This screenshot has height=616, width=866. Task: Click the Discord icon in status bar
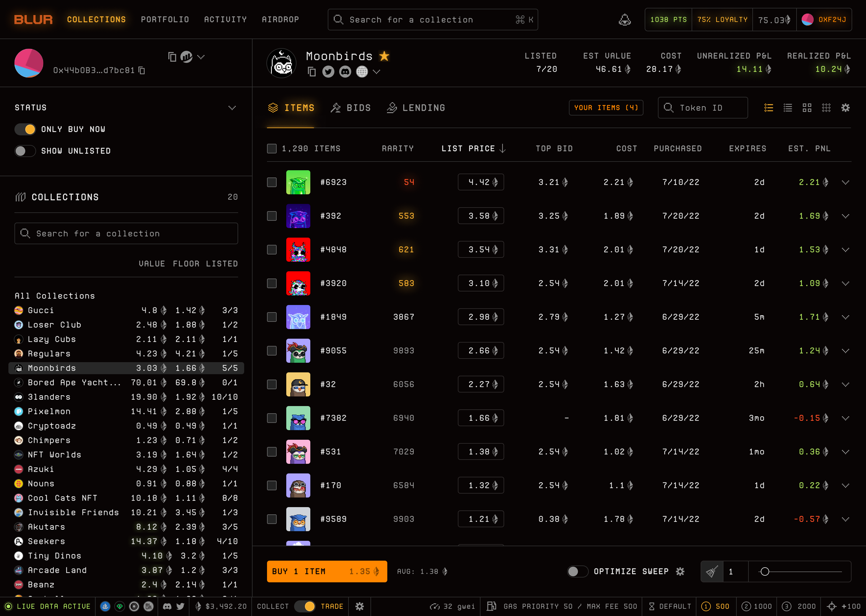click(x=167, y=606)
